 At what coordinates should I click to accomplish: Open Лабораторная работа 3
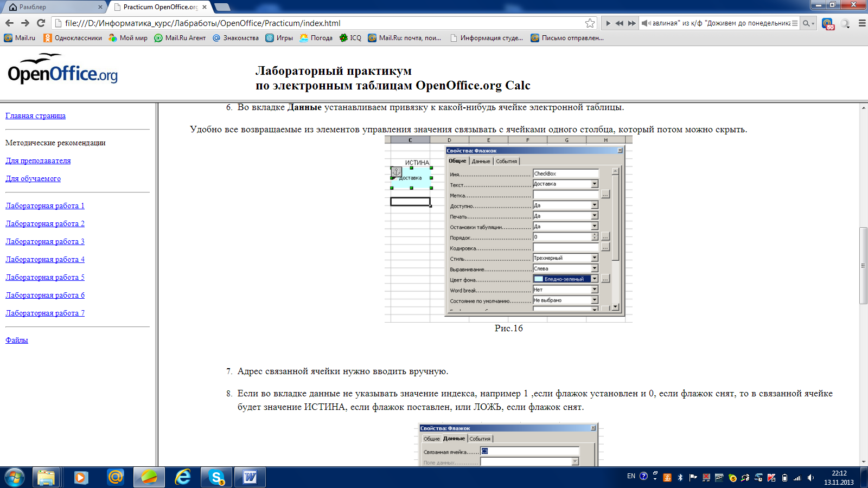click(x=45, y=241)
